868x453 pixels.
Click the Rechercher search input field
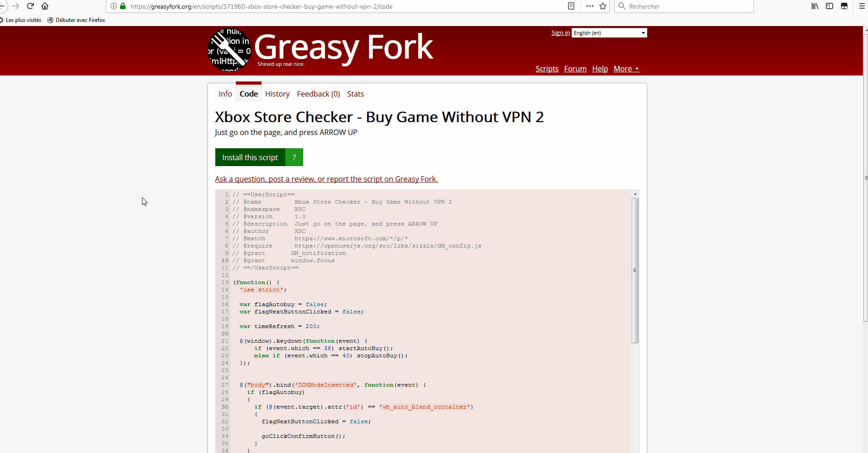tap(687, 6)
